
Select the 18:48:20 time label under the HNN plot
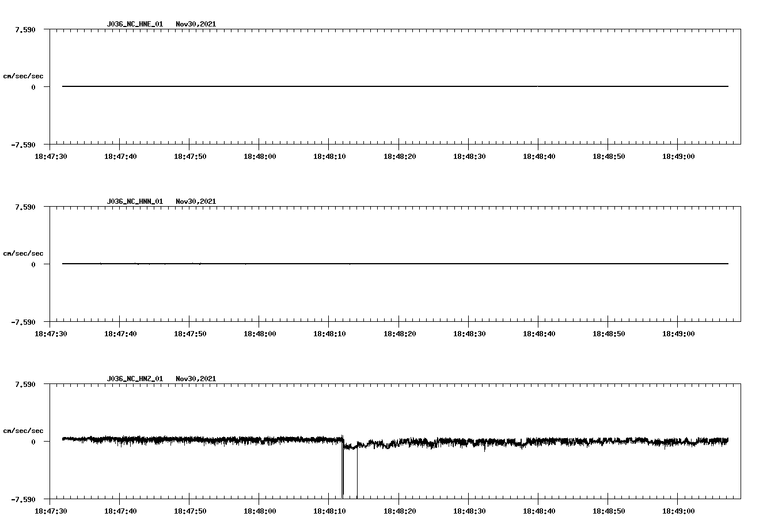(x=398, y=333)
